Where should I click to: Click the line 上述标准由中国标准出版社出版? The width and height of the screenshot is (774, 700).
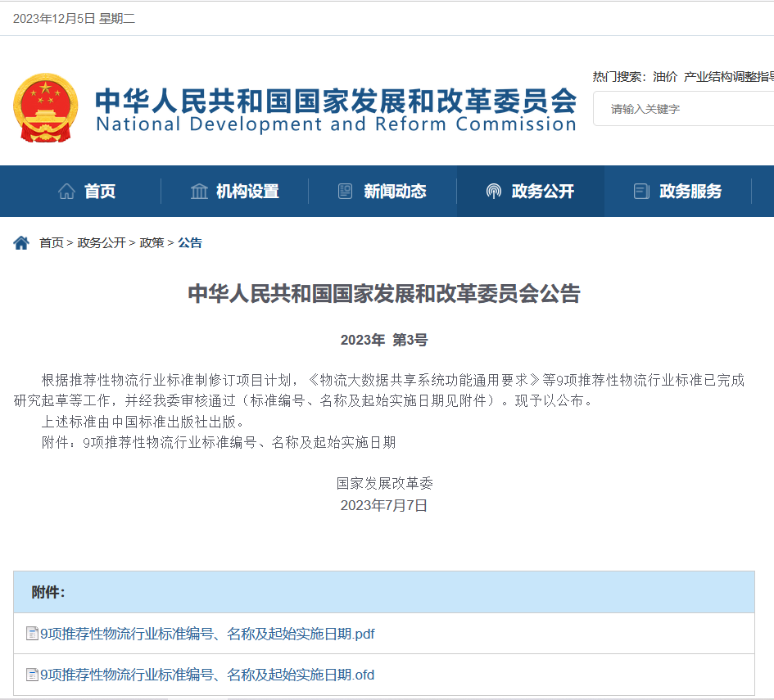(x=143, y=422)
